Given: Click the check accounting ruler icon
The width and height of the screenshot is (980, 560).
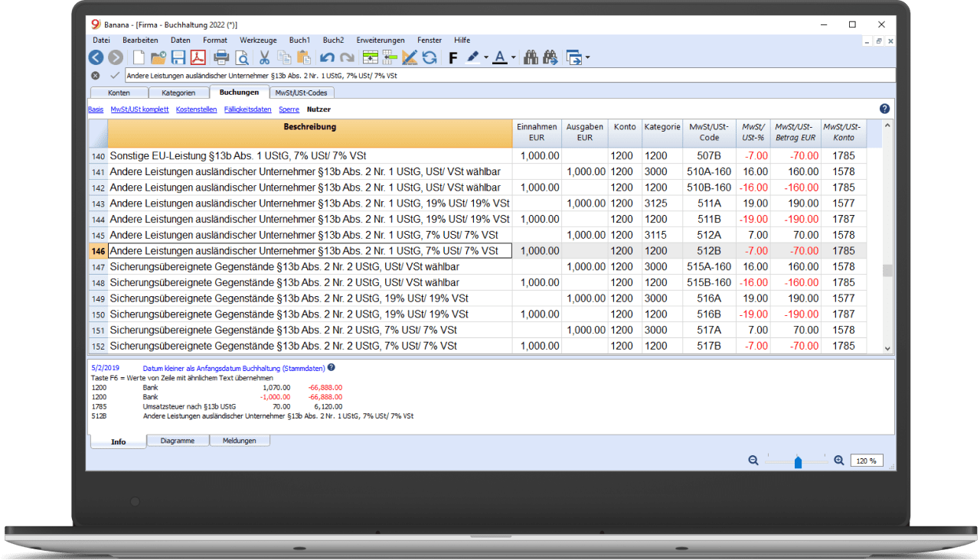Looking at the screenshot, I should [410, 57].
